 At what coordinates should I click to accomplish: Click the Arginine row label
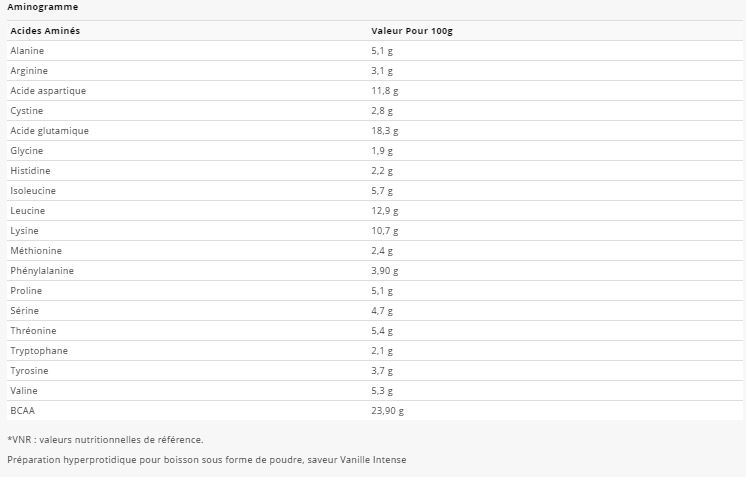pyautogui.click(x=29, y=71)
